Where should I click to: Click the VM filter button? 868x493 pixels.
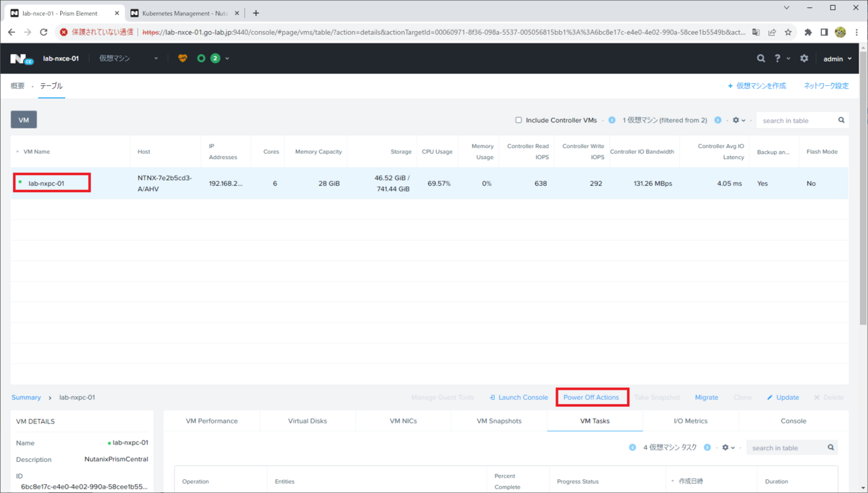click(24, 120)
